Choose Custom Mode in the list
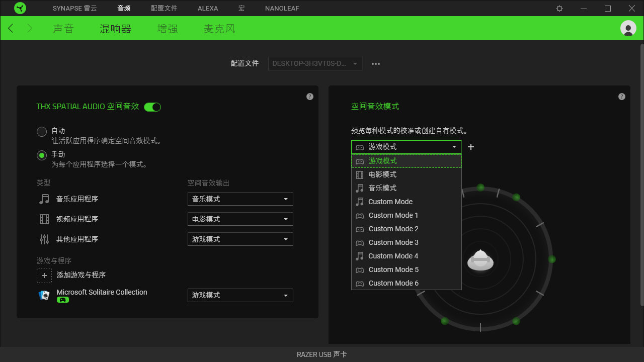This screenshot has height=362, width=644. click(407, 202)
